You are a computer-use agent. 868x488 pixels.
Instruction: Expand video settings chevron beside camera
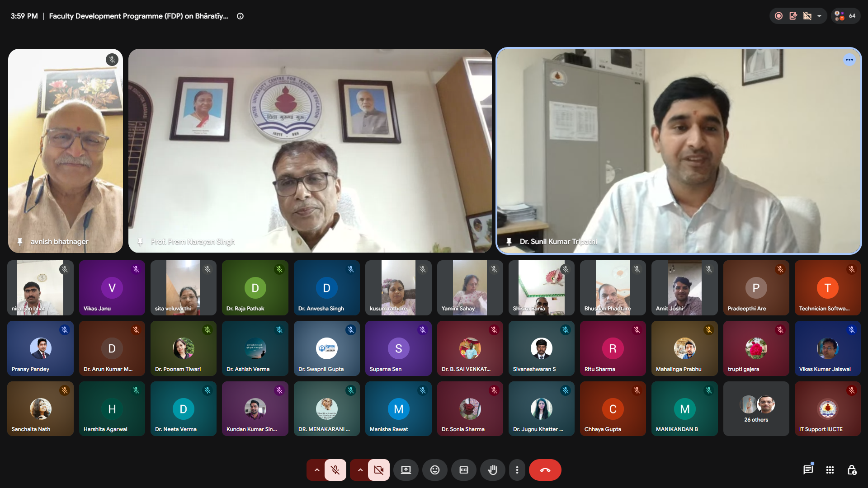point(360,470)
